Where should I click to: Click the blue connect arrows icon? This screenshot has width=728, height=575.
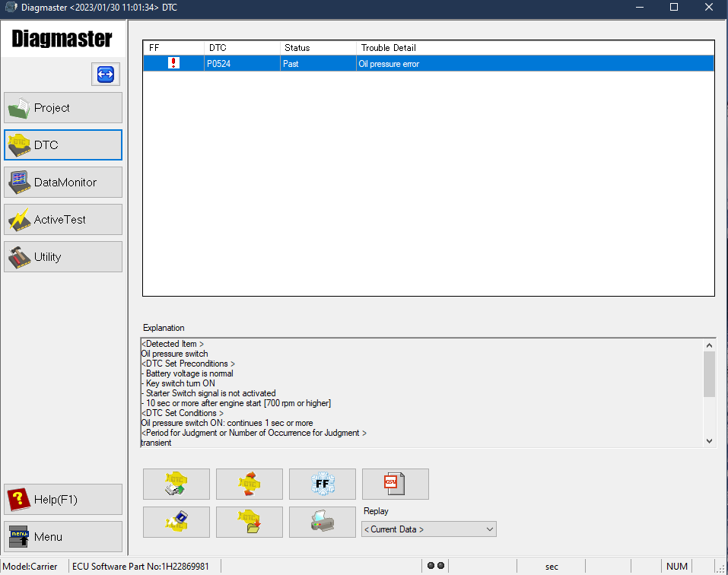106,75
